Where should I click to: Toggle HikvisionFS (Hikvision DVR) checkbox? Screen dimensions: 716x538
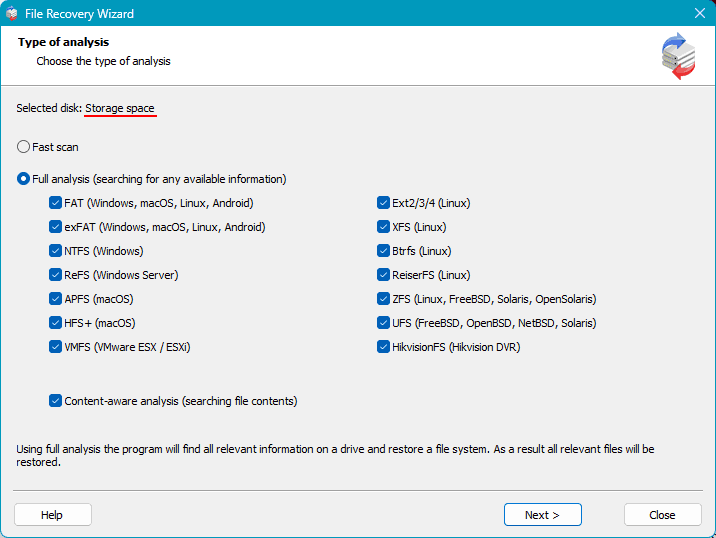383,347
